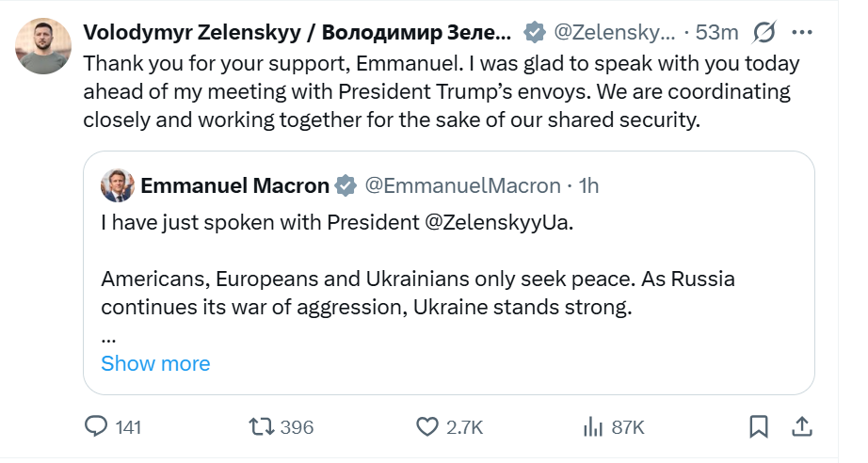Image resolution: width=868 pixels, height=463 pixels.
Task: Like the post with the heart icon
Action: tap(427, 426)
